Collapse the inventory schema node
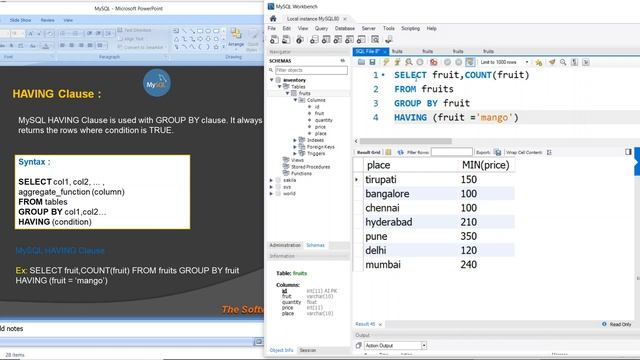This screenshot has height=360, width=640. (x=271, y=80)
